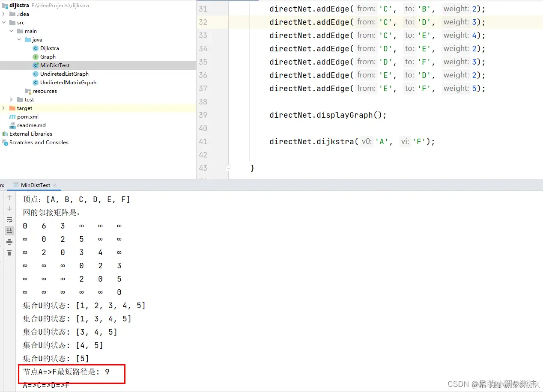Select the target folder row

pos(98,108)
